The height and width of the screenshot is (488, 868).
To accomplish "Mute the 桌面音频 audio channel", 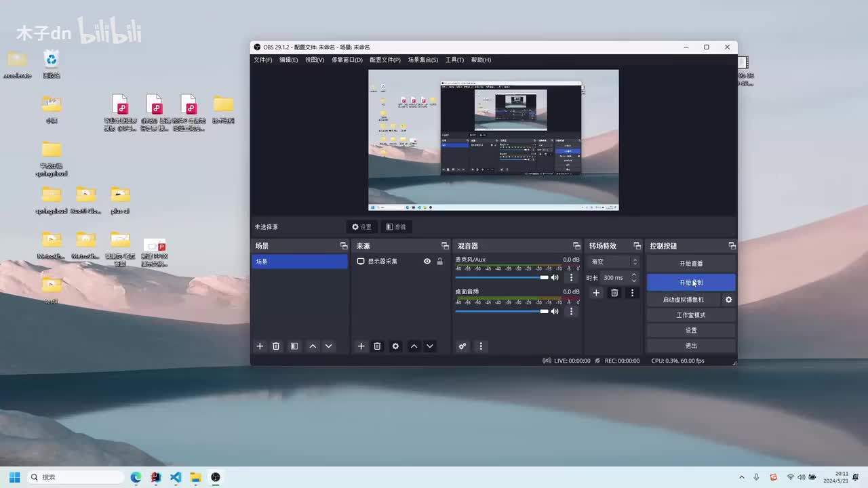I will click(555, 311).
